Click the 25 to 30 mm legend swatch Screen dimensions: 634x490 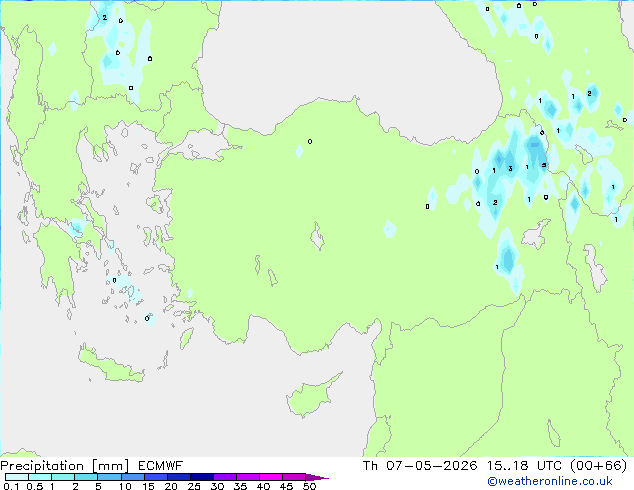pos(201,477)
